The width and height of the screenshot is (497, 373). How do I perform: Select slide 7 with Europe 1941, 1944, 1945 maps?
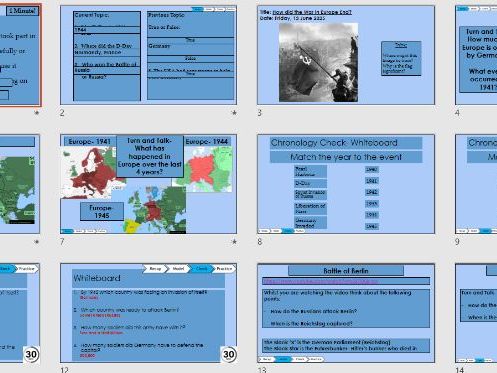(148, 184)
